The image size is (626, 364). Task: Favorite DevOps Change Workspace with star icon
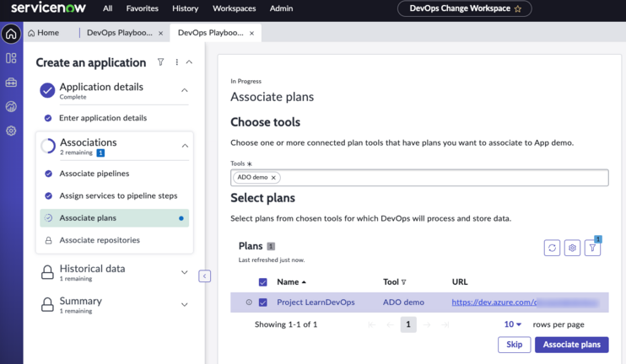coord(518,8)
